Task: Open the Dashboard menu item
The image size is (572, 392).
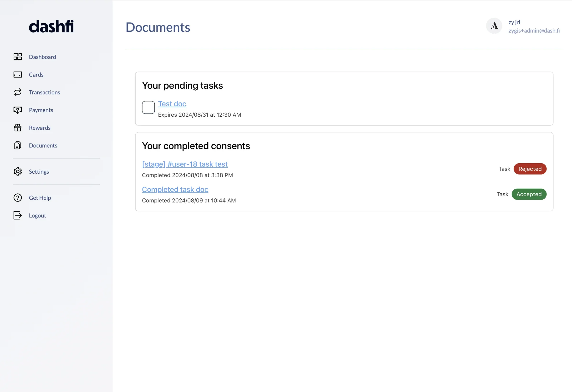Action: click(43, 57)
